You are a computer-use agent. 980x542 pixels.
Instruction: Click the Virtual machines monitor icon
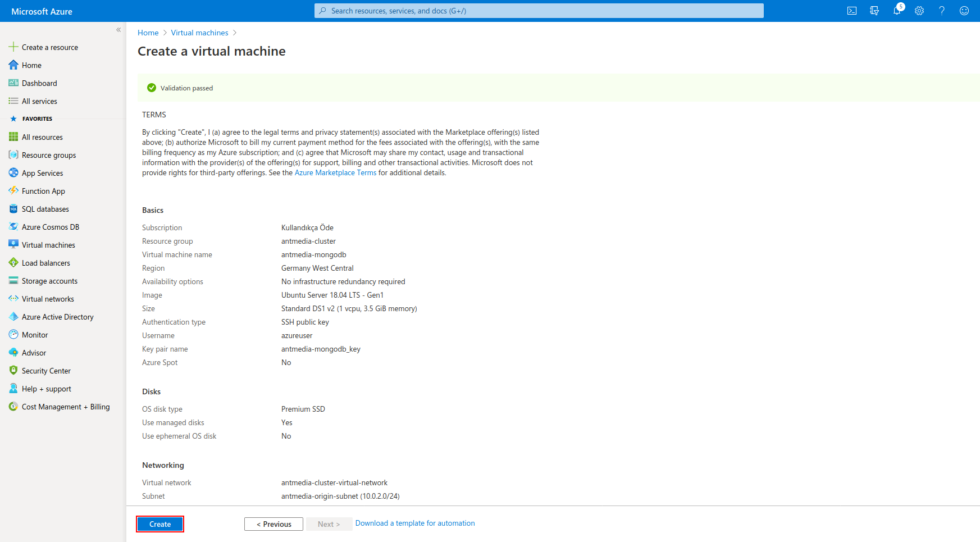pyautogui.click(x=13, y=245)
